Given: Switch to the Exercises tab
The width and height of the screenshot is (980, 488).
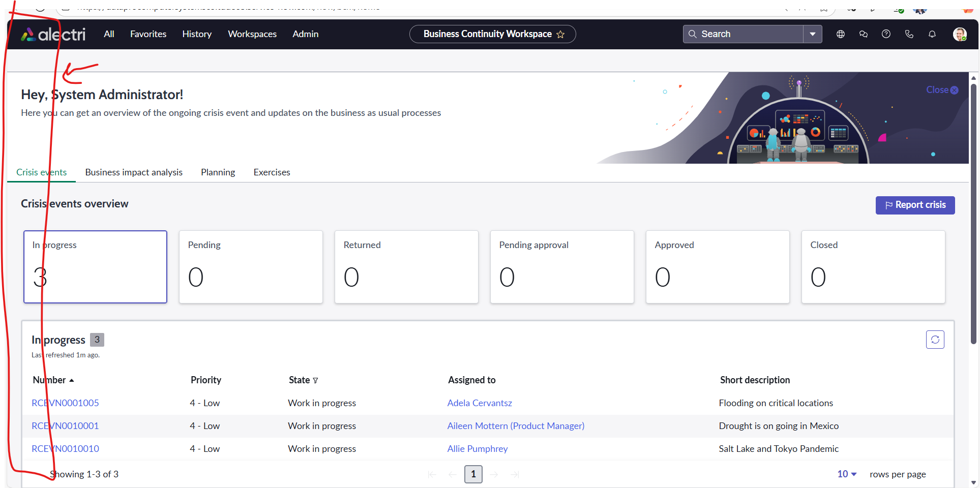Looking at the screenshot, I should (272, 172).
